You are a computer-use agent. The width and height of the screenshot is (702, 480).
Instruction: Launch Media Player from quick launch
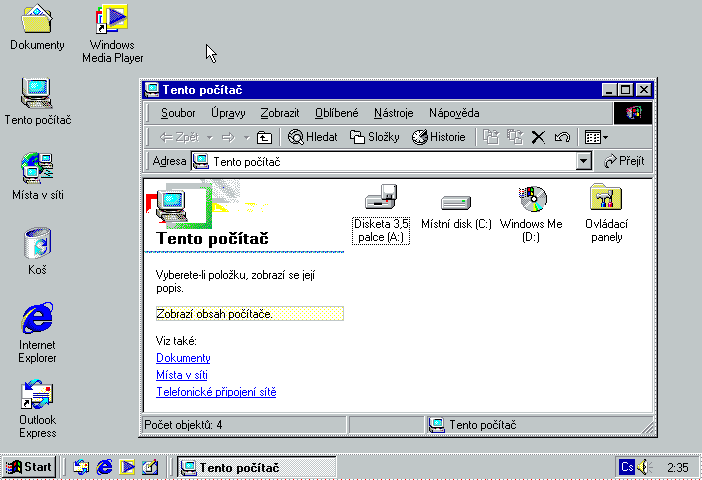pos(127,467)
